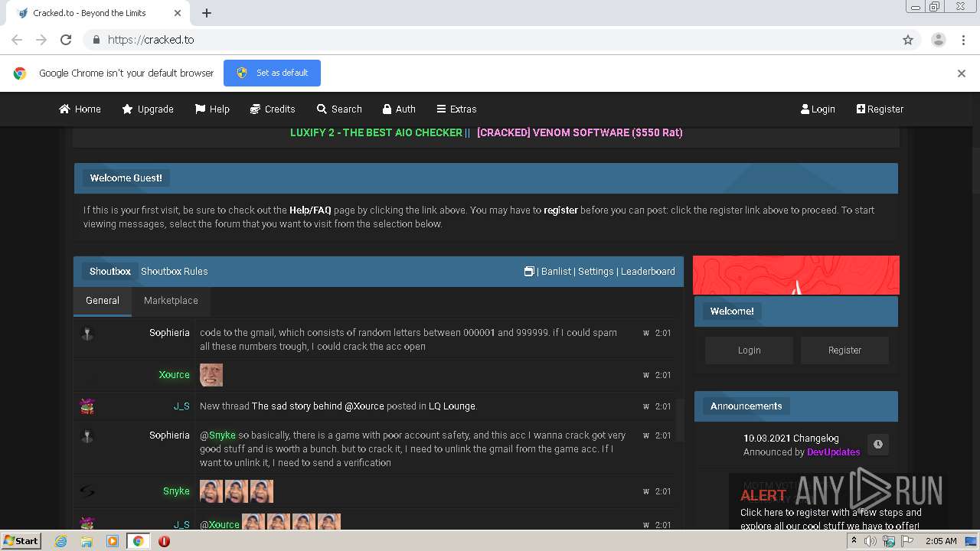Click the red banner image above Welcome panel
Image resolution: width=980 pixels, height=551 pixels.
796,275
